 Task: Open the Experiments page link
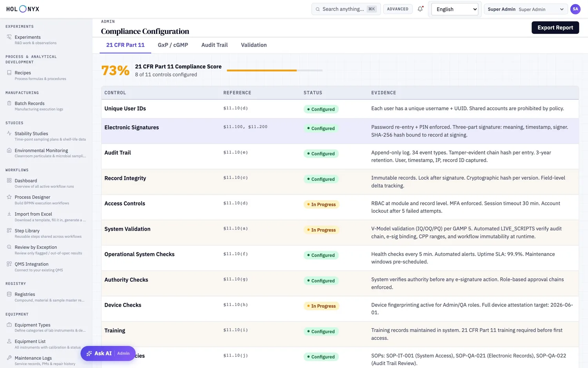(x=46, y=40)
